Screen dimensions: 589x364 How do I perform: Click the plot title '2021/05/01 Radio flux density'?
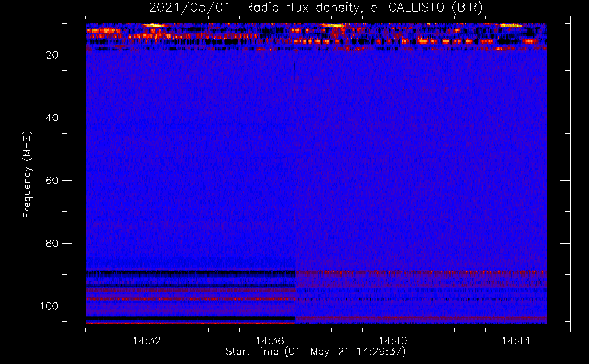[316, 7]
